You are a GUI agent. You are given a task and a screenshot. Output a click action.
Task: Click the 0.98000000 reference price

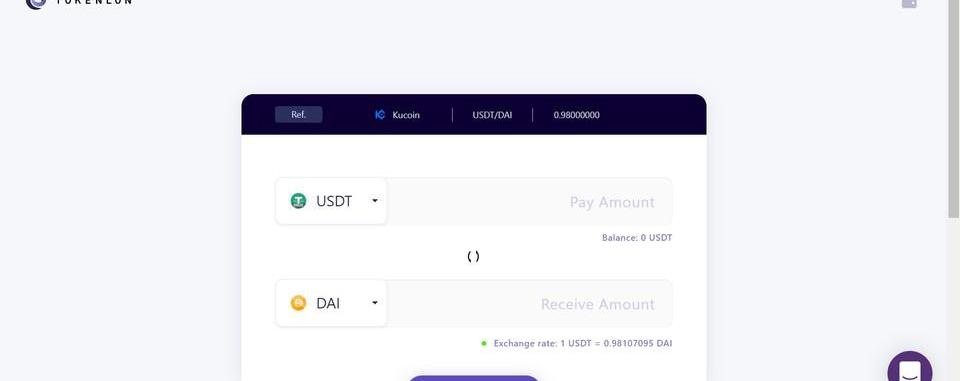click(577, 115)
